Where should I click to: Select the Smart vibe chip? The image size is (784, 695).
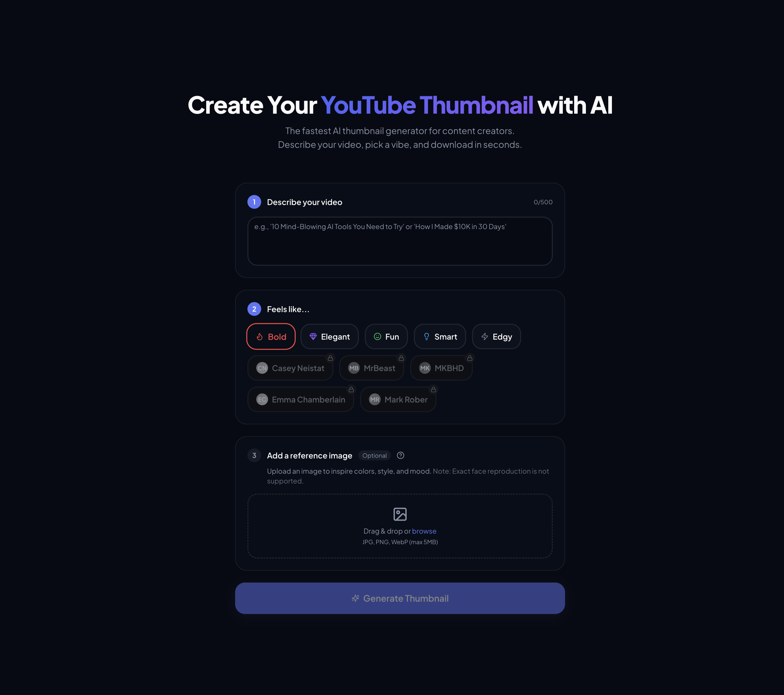coord(440,336)
